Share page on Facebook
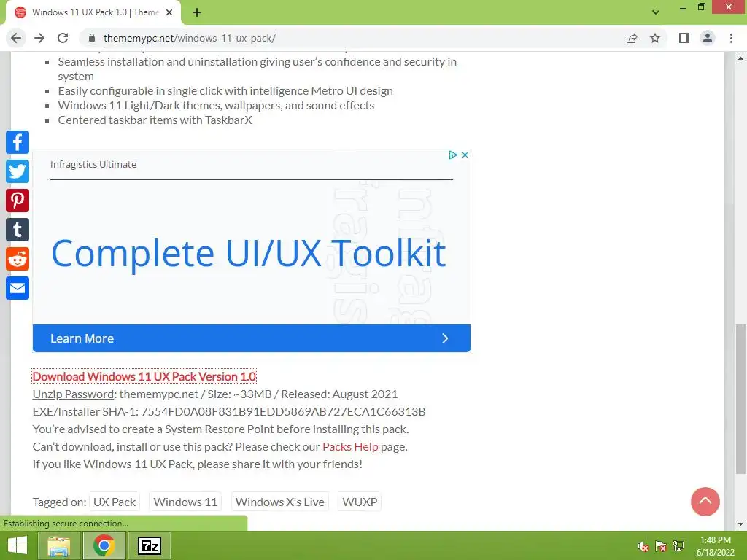 pos(18,142)
